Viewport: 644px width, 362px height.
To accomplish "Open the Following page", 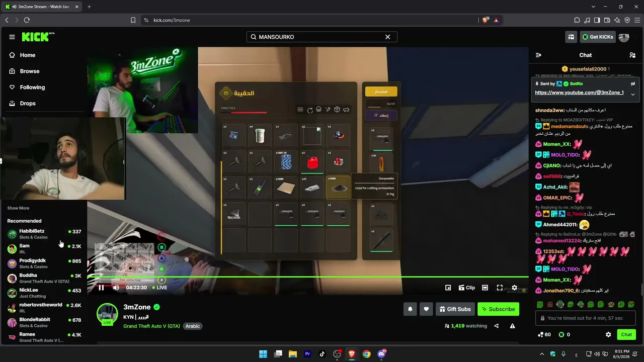I will (32, 87).
